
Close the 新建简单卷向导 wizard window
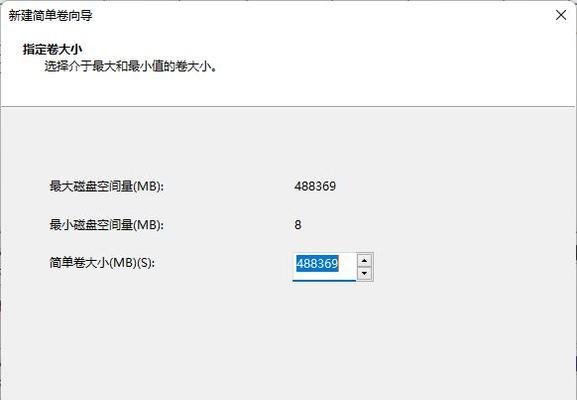561,15
